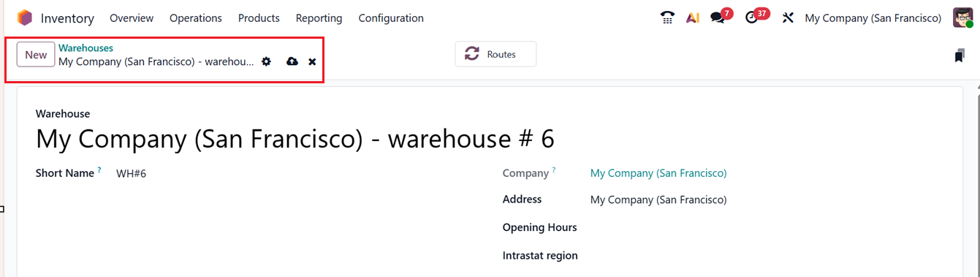Open the AI assistant icon

click(x=693, y=18)
